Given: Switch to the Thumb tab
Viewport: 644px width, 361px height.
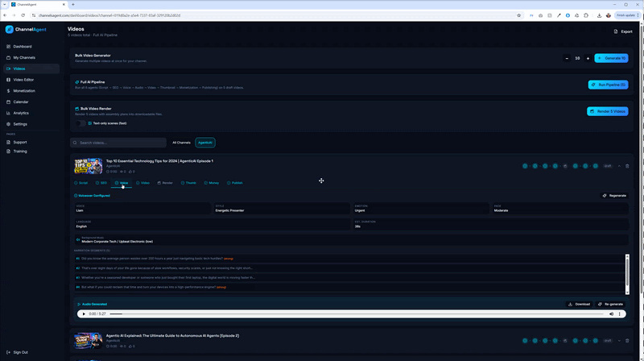Looking at the screenshot, I should [188, 183].
